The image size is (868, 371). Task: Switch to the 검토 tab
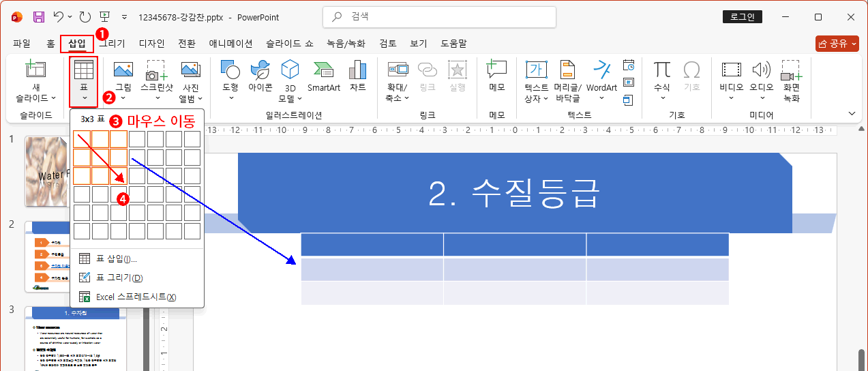(388, 44)
